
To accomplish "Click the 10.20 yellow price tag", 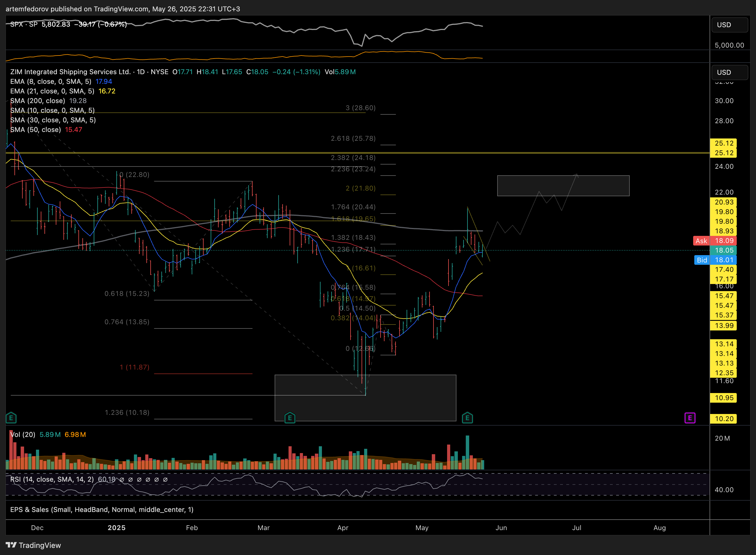I will click(x=723, y=419).
